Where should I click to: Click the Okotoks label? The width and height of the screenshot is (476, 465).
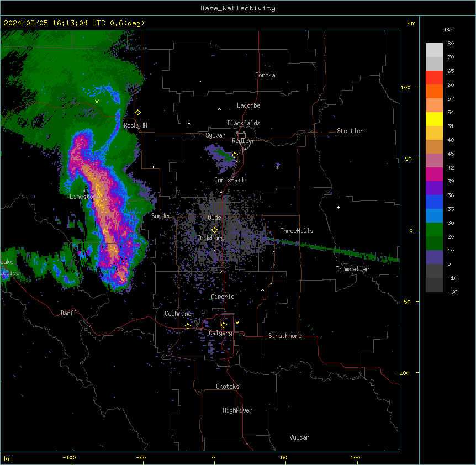click(x=228, y=387)
